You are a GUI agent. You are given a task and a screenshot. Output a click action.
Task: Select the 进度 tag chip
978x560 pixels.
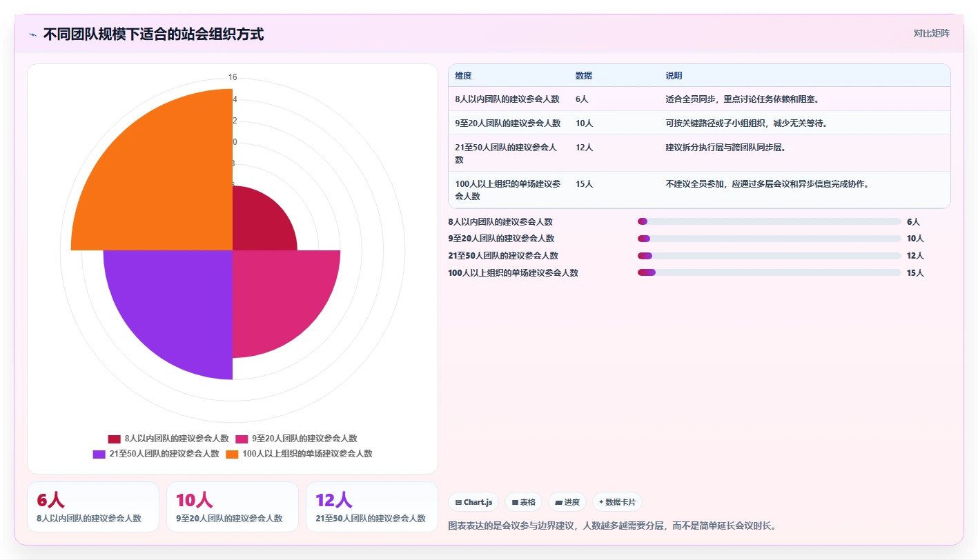coord(567,502)
